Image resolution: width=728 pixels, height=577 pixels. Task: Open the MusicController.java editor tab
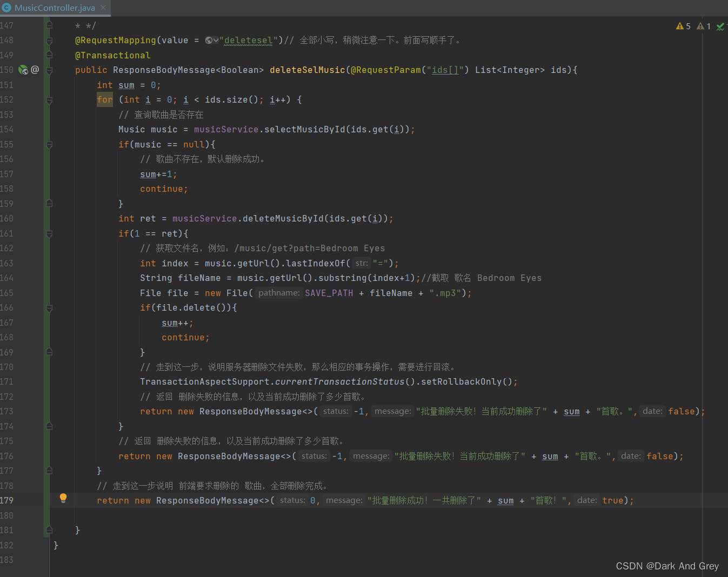point(55,8)
